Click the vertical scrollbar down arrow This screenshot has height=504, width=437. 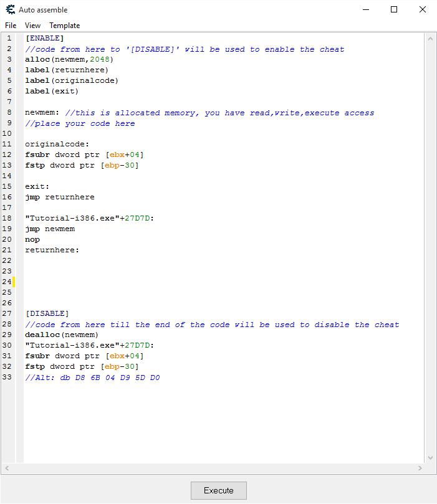(430, 458)
